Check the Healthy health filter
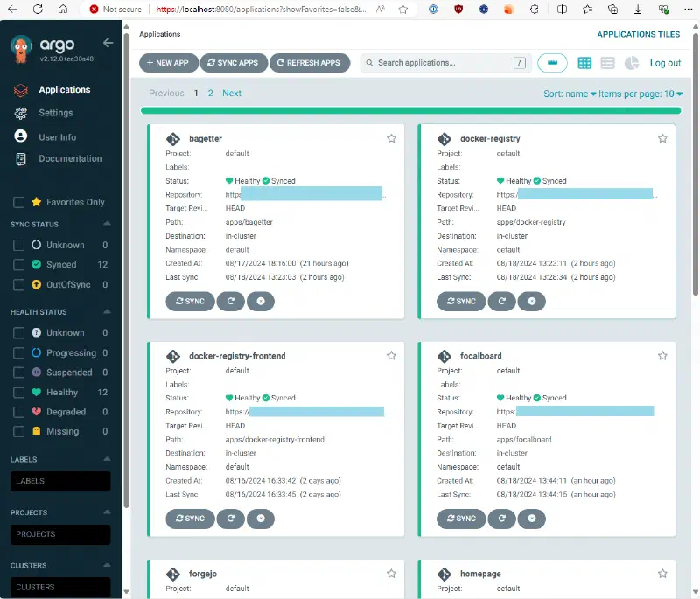Image resolution: width=700 pixels, height=599 pixels. (18, 393)
